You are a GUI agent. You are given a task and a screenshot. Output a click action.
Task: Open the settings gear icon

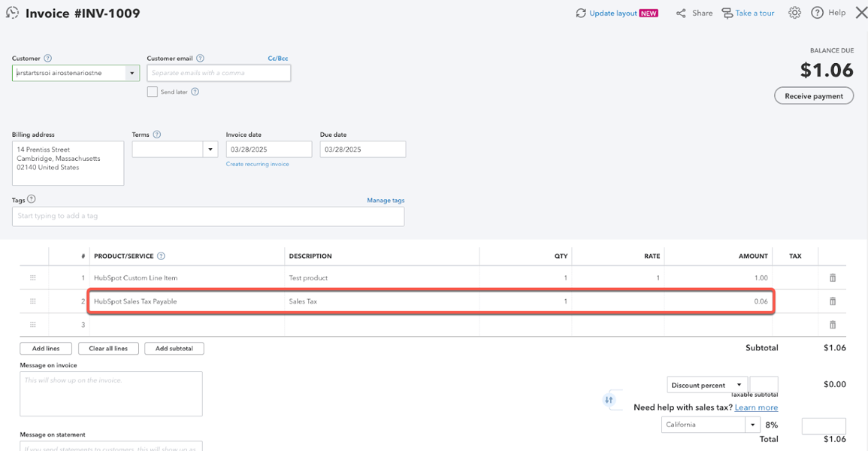[794, 13]
